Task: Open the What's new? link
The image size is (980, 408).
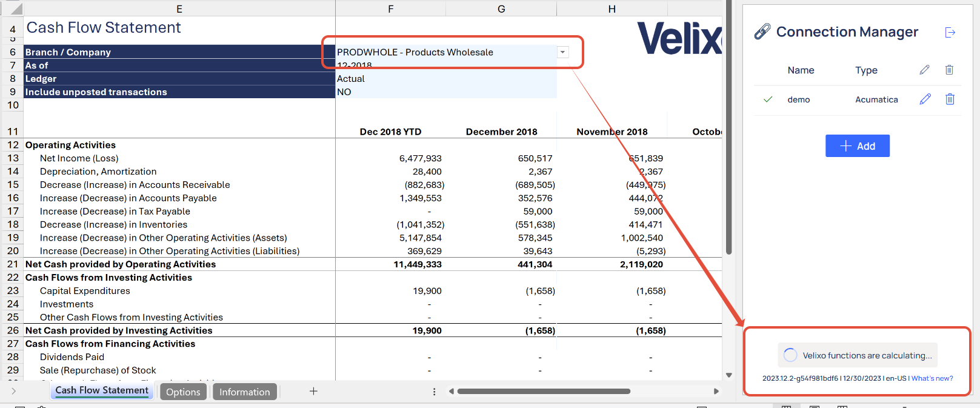Action: pyautogui.click(x=932, y=378)
